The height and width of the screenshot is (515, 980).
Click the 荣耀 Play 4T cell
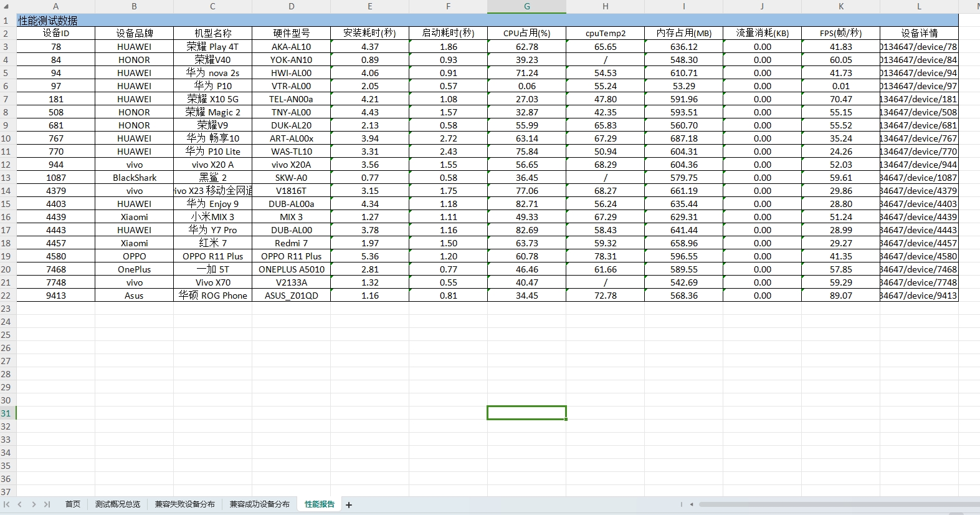tap(212, 47)
